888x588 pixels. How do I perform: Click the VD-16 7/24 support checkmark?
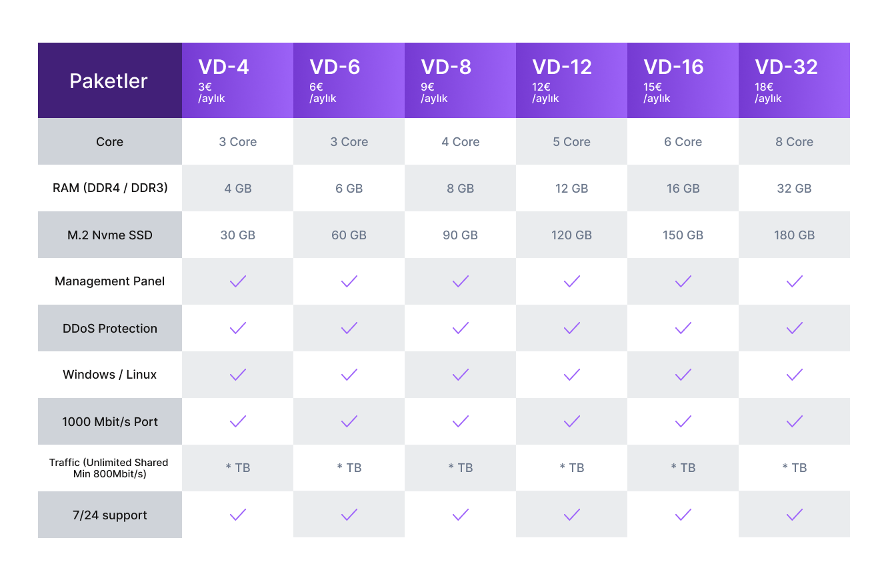pyautogui.click(x=683, y=515)
